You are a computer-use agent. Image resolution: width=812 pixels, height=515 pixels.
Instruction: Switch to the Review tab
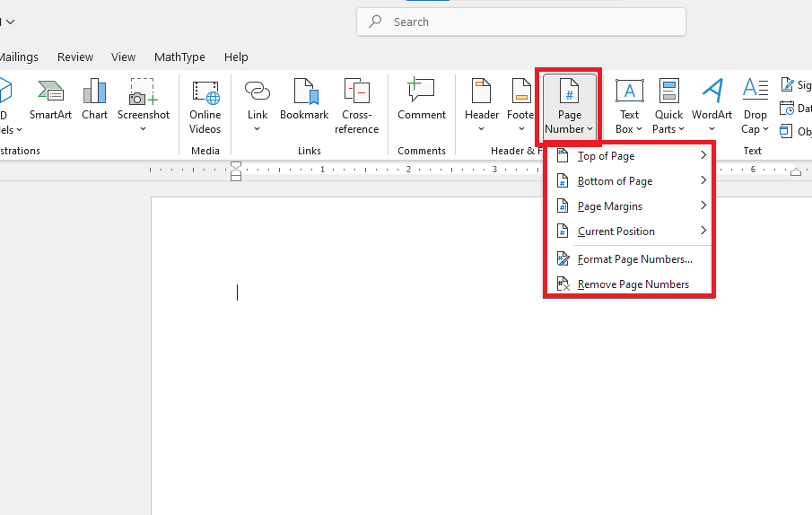(75, 57)
